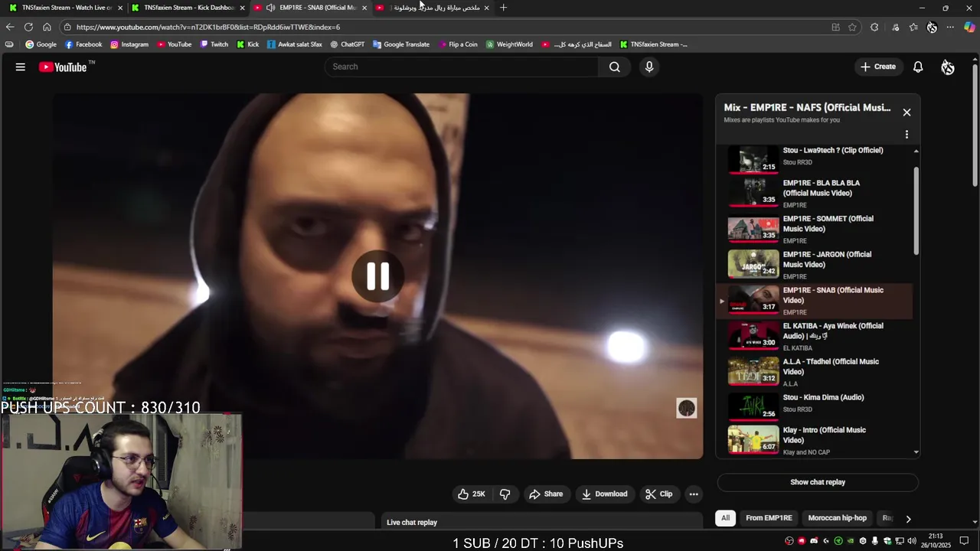Open more actions ellipsis below video
The height and width of the screenshot is (551, 980).
694,494
